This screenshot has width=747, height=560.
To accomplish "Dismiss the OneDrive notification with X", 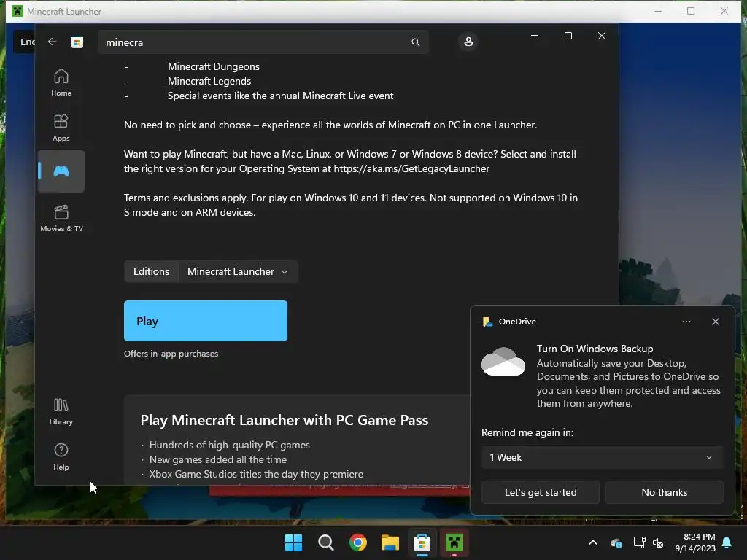I will click(x=715, y=322).
